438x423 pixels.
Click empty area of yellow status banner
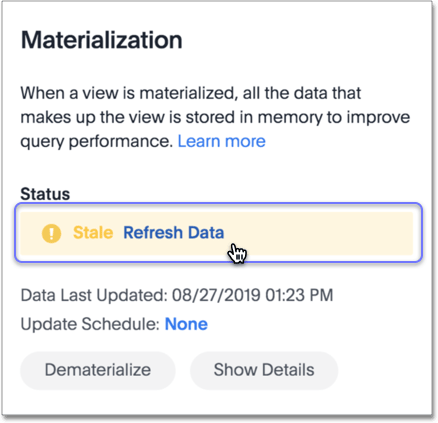317,233
